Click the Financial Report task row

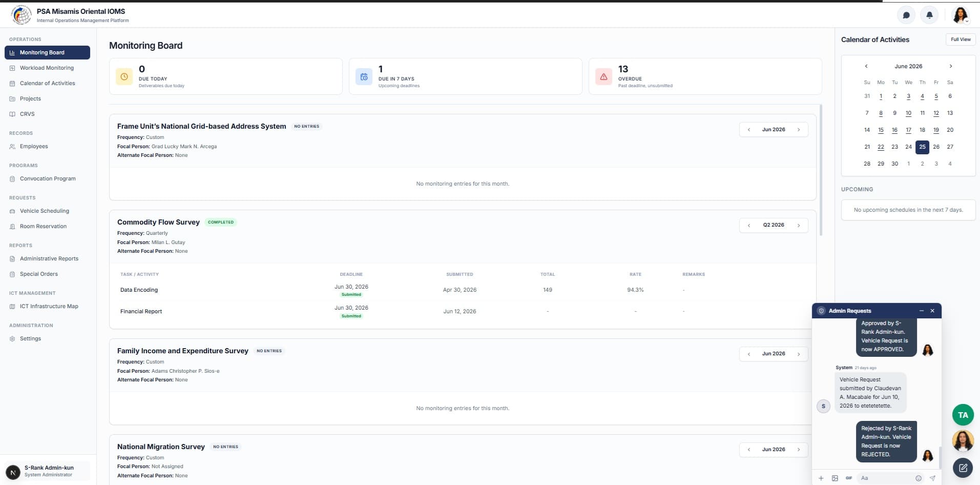[x=463, y=311]
